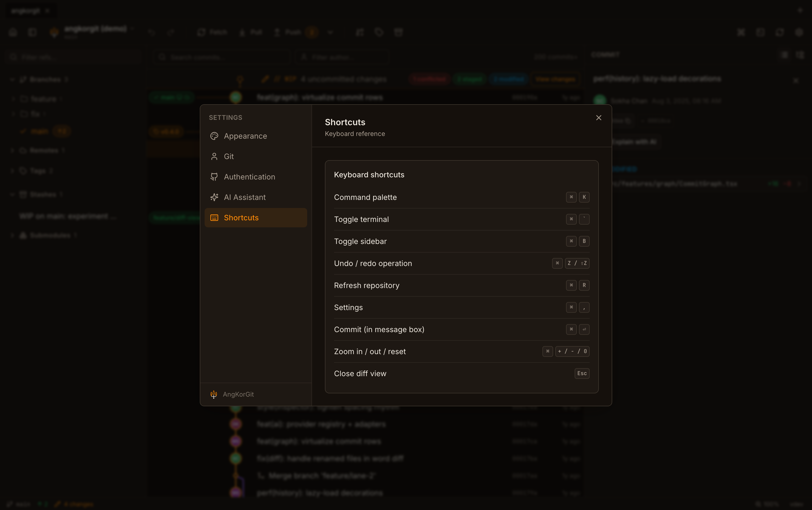Click the K key cap for Command palette
Viewport: 812px width, 510px height.
pos(584,197)
